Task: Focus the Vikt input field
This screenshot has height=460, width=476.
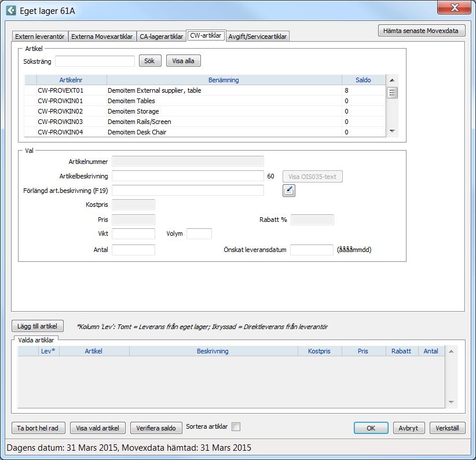Action: click(133, 234)
